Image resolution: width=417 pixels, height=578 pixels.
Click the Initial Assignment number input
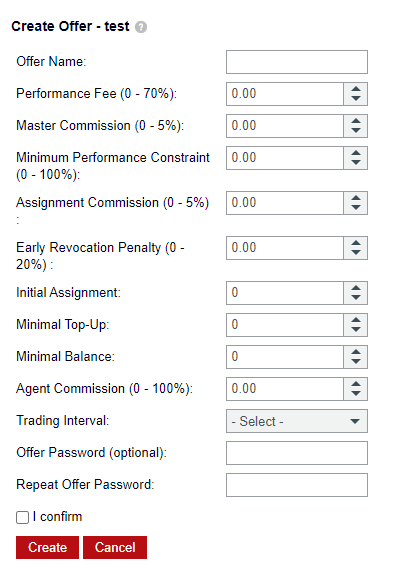(285, 293)
